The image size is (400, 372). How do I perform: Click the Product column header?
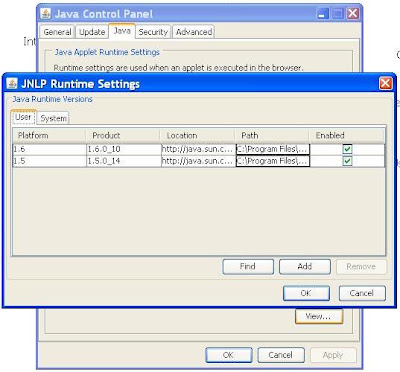pos(123,136)
